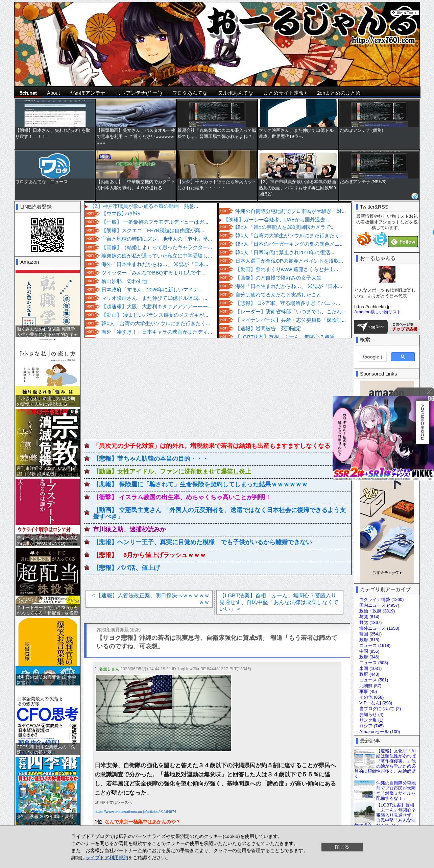
Task: Open バスタオル一枚で電車を利用 thumbnail
Action: (x=136, y=124)
